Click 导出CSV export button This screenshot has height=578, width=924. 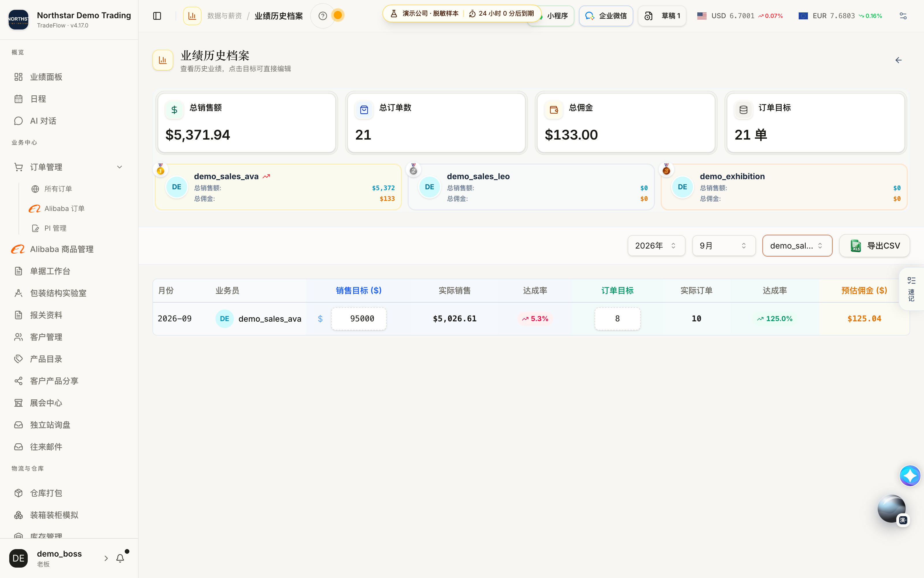874,246
